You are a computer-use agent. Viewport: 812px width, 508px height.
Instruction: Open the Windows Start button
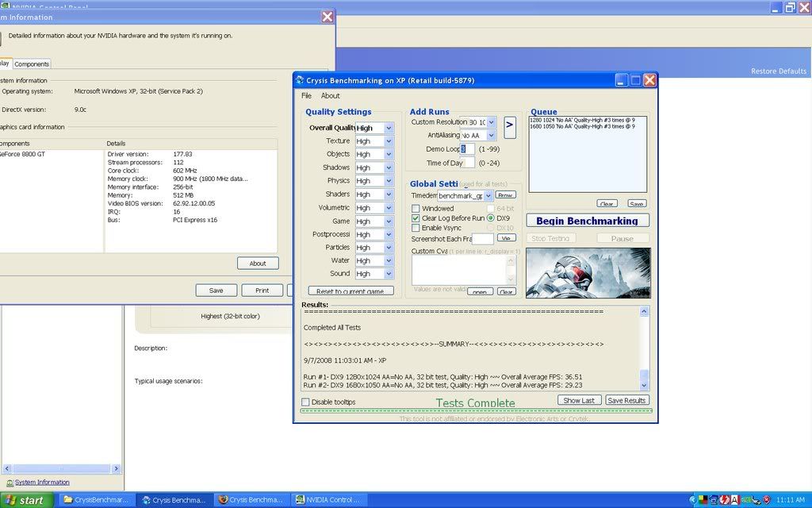[x=26, y=500]
